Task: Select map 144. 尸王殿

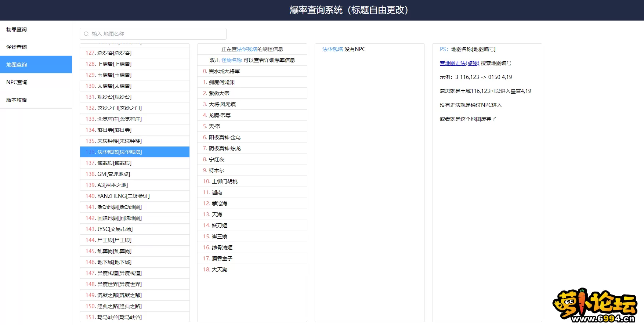Action: point(135,240)
